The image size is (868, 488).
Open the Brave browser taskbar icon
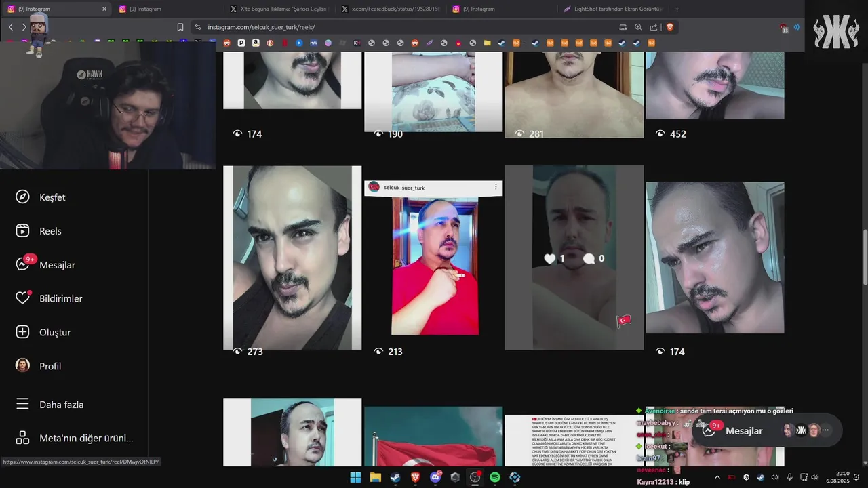(x=415, y=477)
